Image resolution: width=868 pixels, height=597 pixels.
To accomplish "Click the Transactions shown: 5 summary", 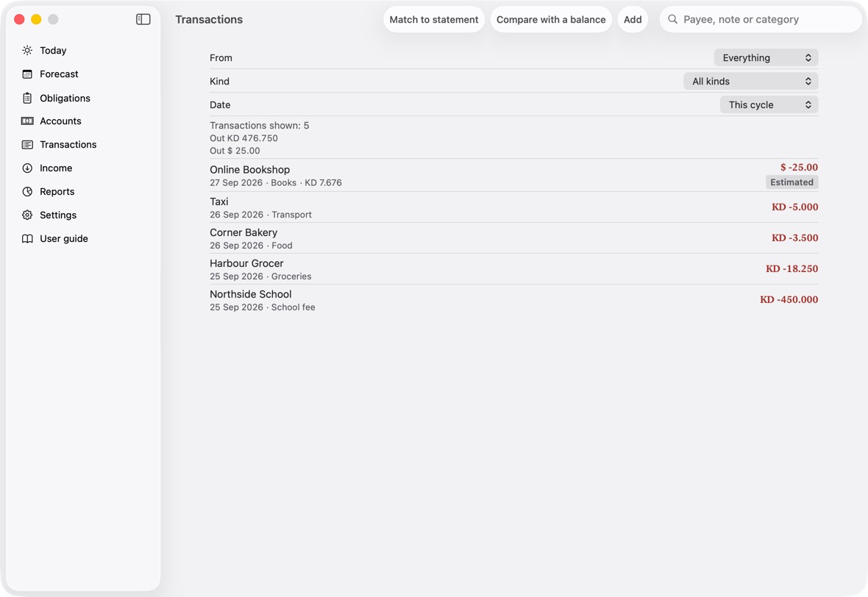I will click(260, 126).
